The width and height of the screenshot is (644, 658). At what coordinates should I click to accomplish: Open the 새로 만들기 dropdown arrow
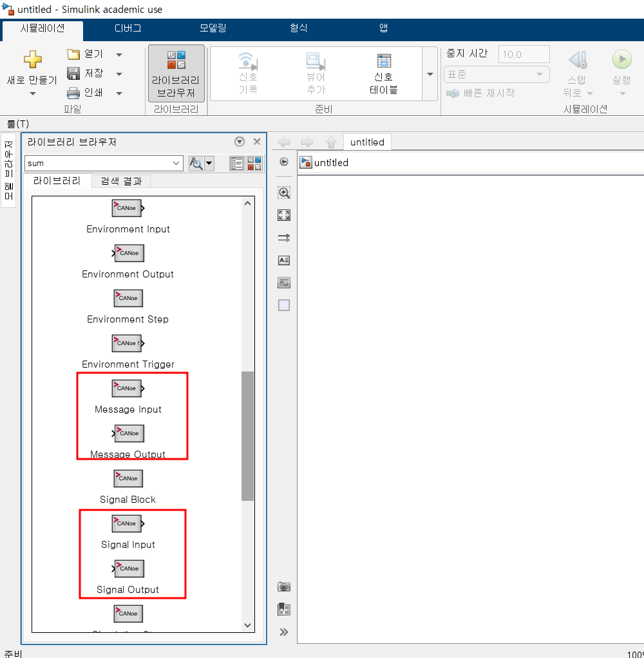pyautogui.click(x=33, y=93)
